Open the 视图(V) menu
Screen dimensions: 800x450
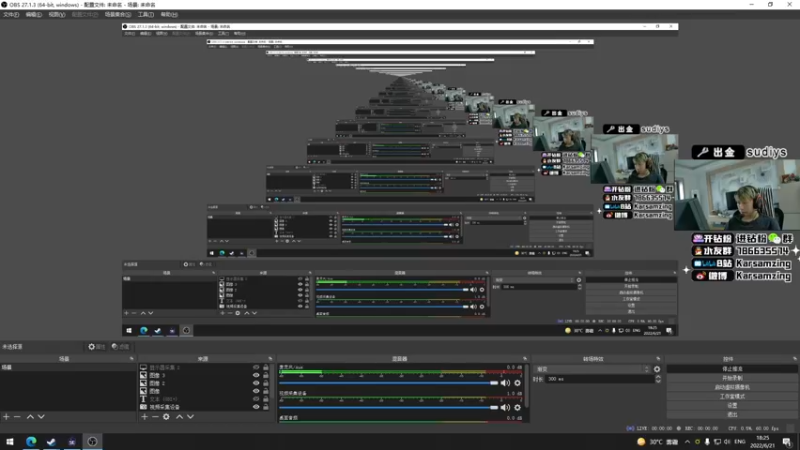click(57, 15)
